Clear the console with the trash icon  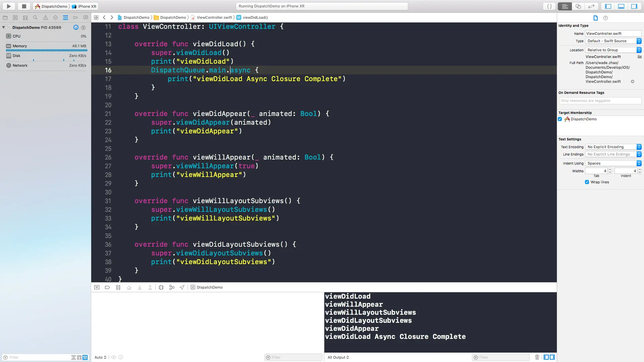(x=537, y=357)
